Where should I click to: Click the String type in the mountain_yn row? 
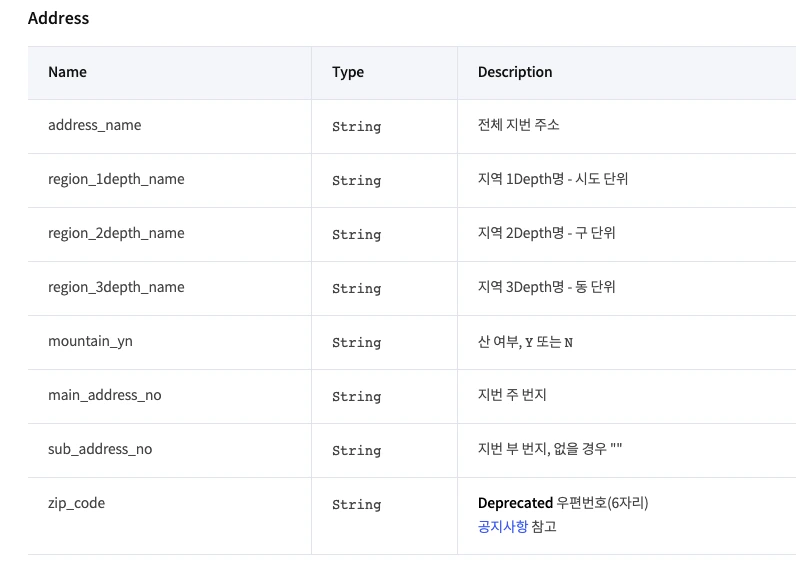point(356,343)
